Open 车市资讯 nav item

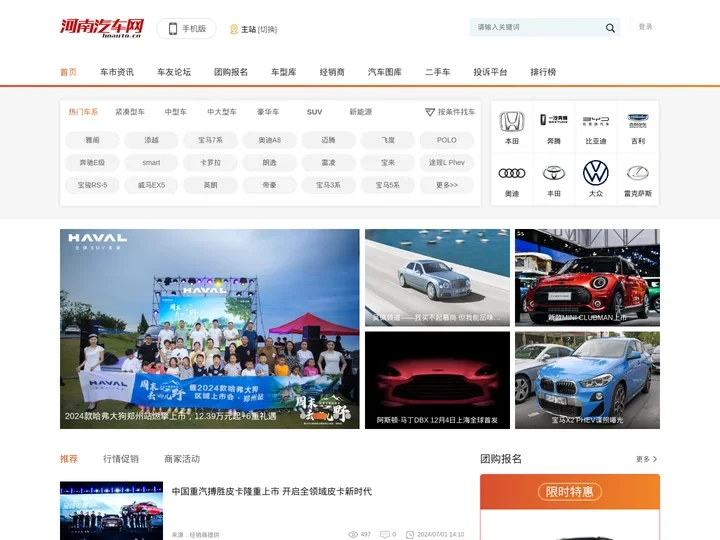coord(117,72)
